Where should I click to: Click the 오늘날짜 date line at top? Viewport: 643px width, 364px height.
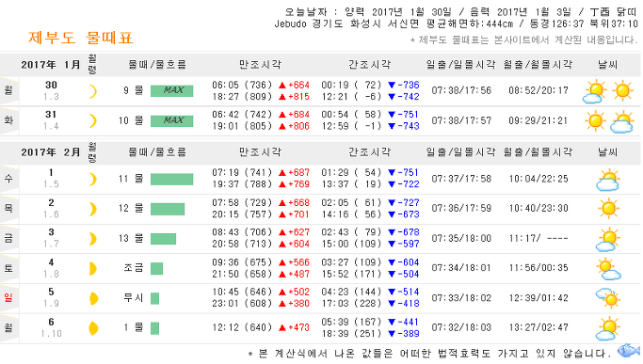click(x=461, y=12)
